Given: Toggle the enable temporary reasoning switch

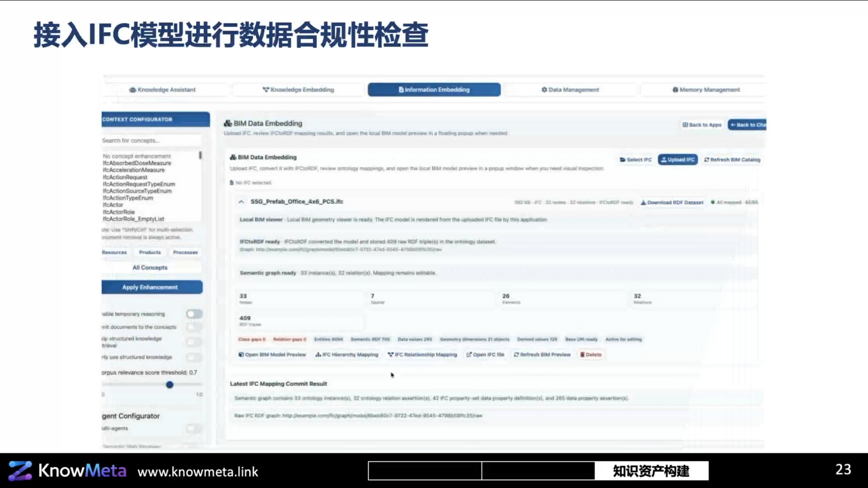Looking at the screenshot, I should point(194,314).
